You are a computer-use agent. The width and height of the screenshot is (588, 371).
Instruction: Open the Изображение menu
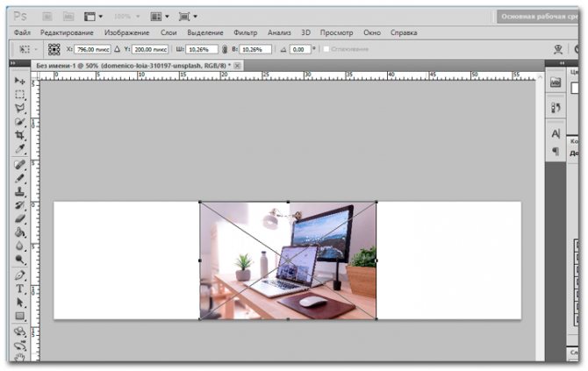pos(126,32)
